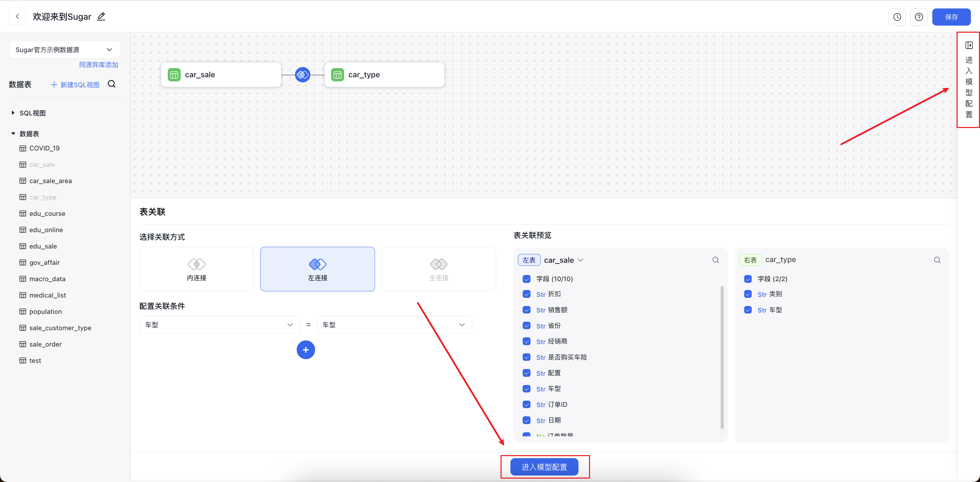The width and height of the screenshot is (980, 482).
Task: Click the gov_affair table icon
Action: [23, 263]
